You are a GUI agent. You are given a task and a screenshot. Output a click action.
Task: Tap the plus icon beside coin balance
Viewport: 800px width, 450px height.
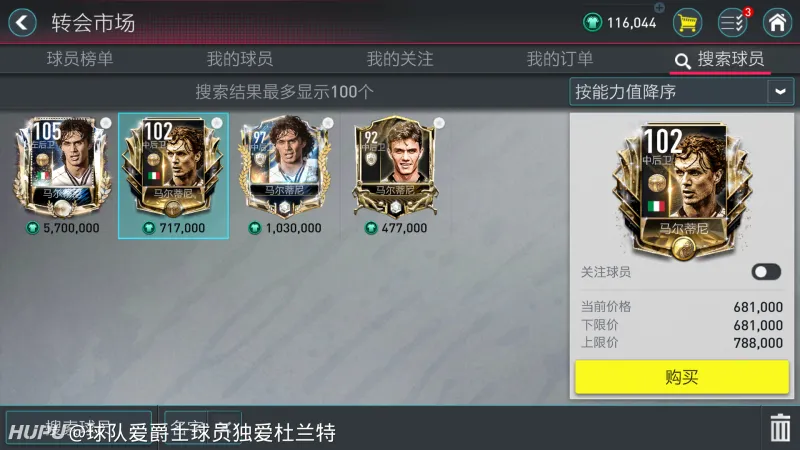(x=659, y=7)
